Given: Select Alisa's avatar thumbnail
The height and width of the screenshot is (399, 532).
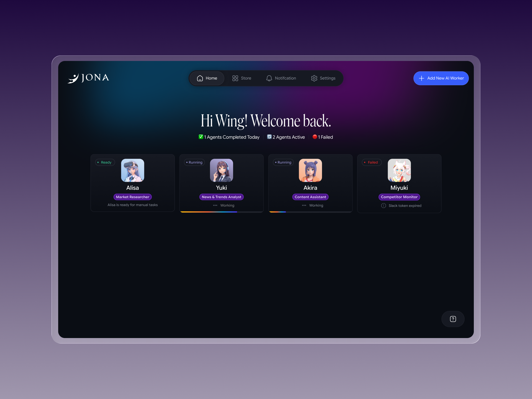Looking at the screenshot, I should (132, 170).
